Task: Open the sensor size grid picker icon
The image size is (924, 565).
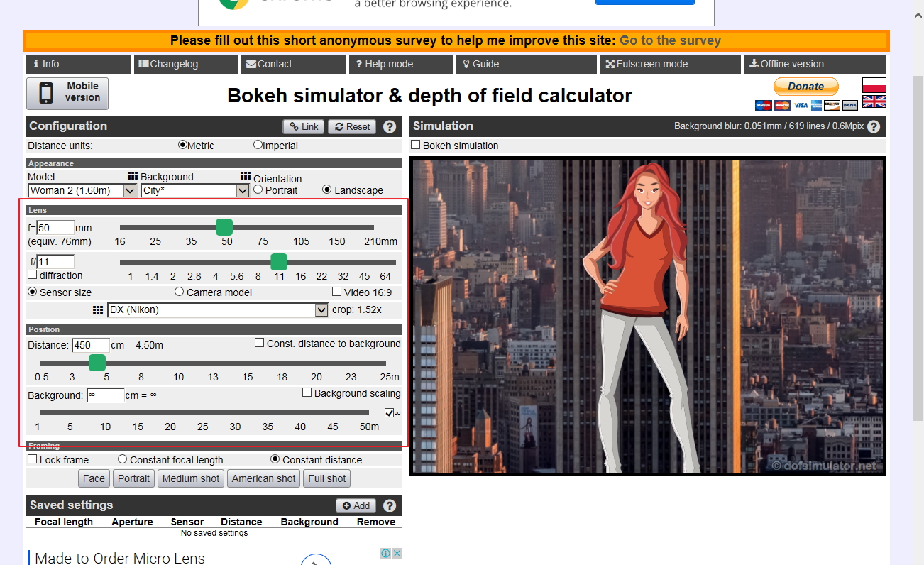Action: (98, 310)
